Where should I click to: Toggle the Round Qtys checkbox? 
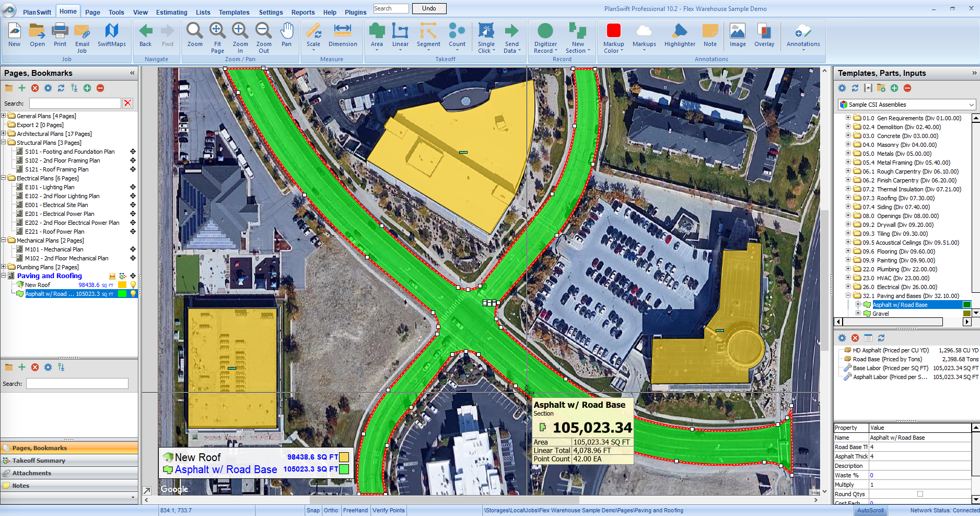click(x=920, y=494)
